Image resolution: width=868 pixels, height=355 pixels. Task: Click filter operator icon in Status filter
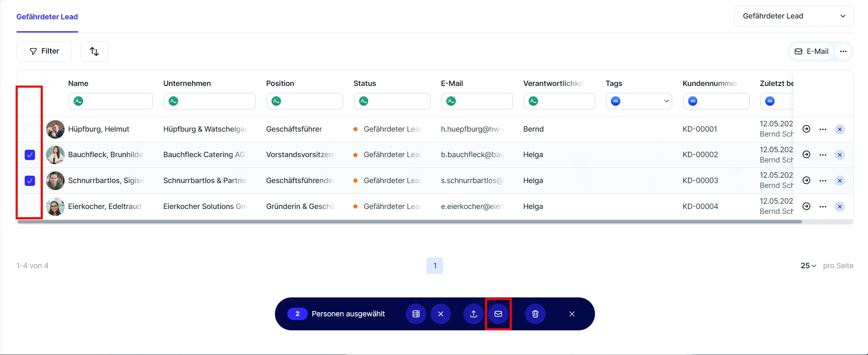364,101
